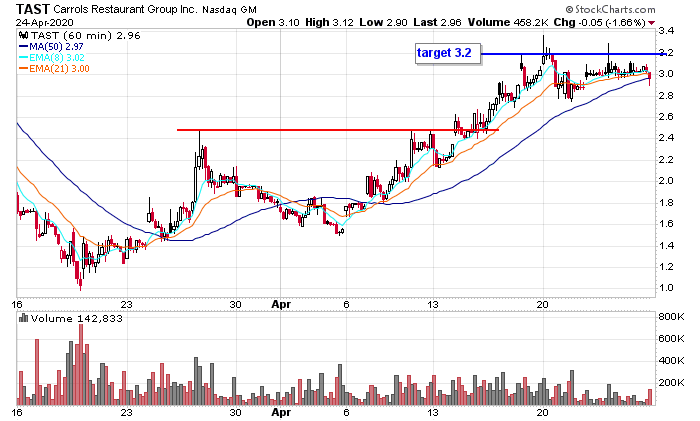Click the 'Apr' date marker under volume pane
The height and width of the screenshot is (421, 700).
click(x=281, y=413)
